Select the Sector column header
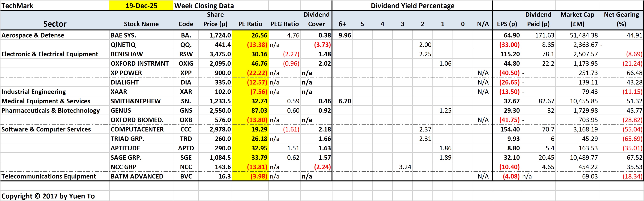 pos(55,24)
